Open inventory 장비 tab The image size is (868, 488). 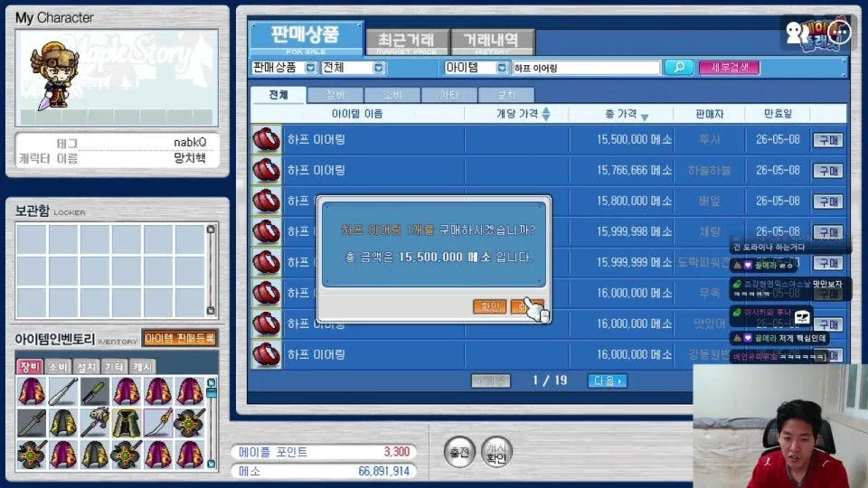click(x=29, y=366)
